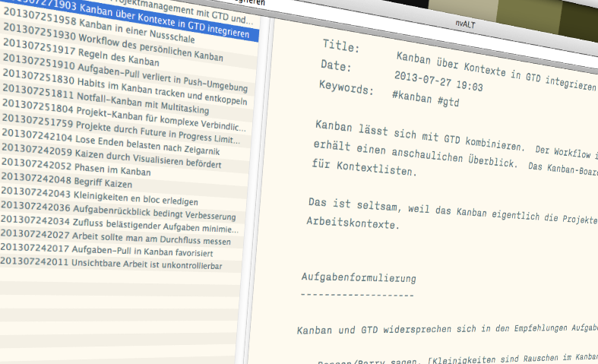598x364 pixels.
Task: Click paragraph "Kanban und GTD widersprechen sich"
Action: 448,329
